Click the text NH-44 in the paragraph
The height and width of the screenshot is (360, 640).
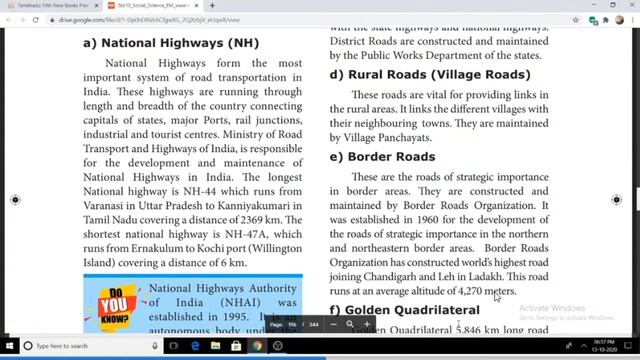pyautogui.click(x=200, y=191)
